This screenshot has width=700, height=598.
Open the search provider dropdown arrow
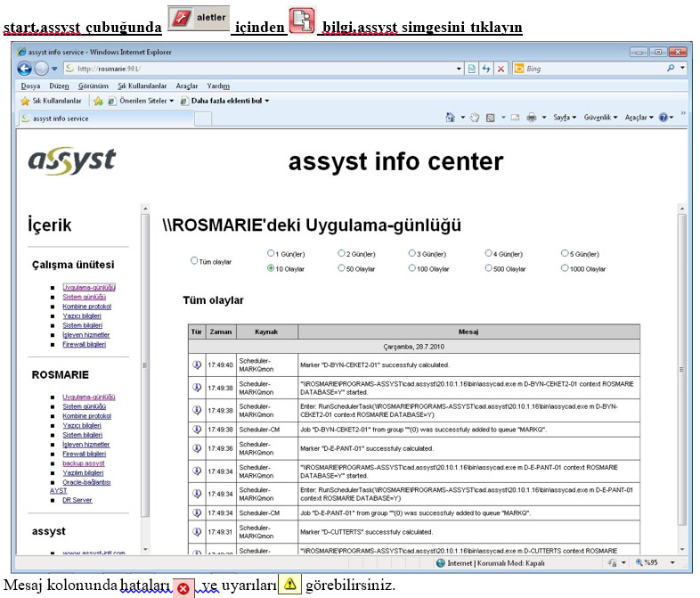pyautogui.click(x=682, y=69)
